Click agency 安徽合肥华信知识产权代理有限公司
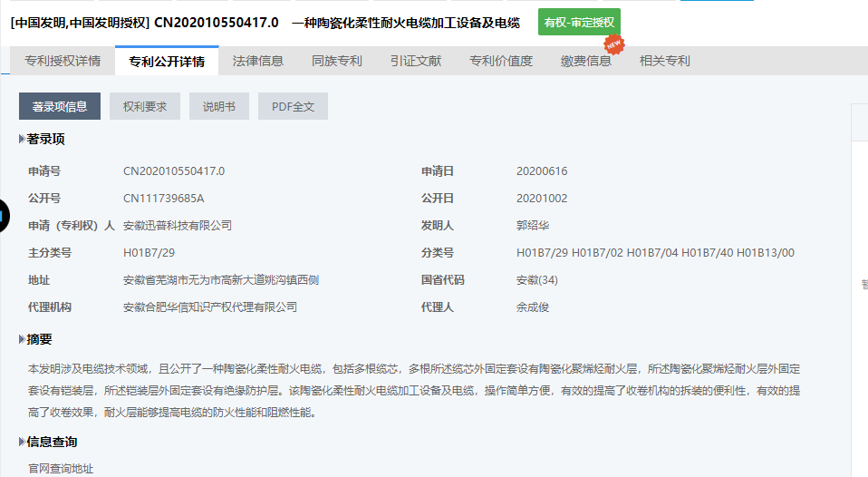The height and width of the screenshot is (477, 868). tap(210, 307)
